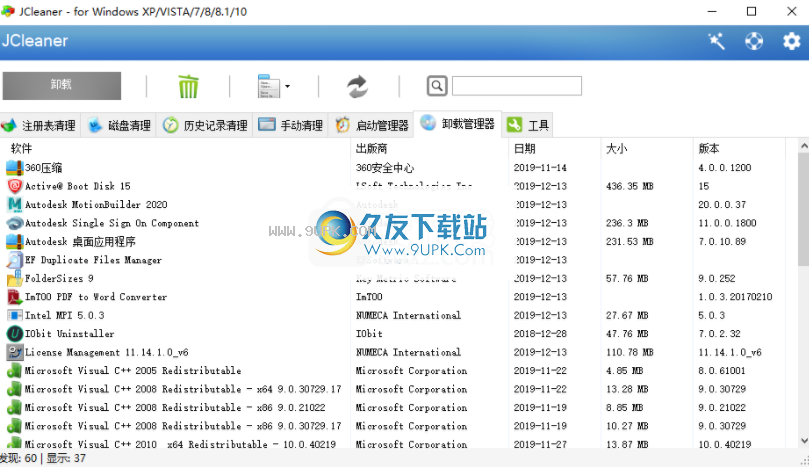Screen dimensions: 809x467
Task: Switch to the 手动清理 tab
Action: [x=290, y=125]
